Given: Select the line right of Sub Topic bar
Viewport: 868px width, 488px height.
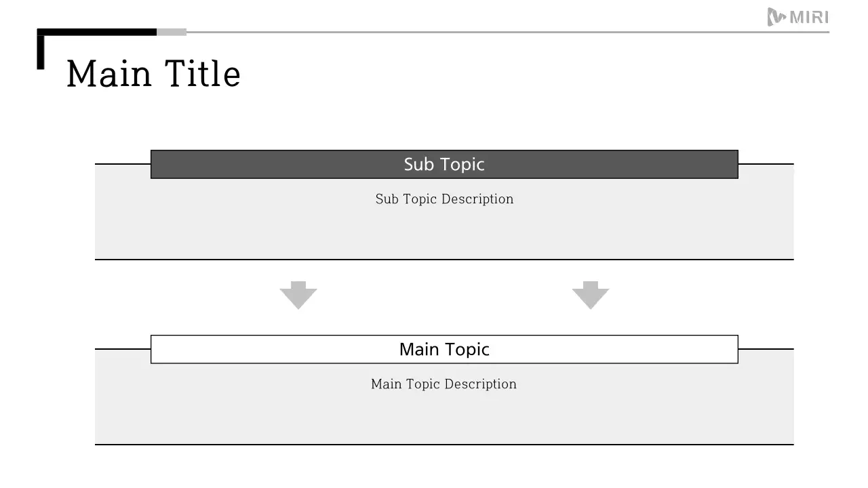Looking at the screenshot, I should coord(766,164).
